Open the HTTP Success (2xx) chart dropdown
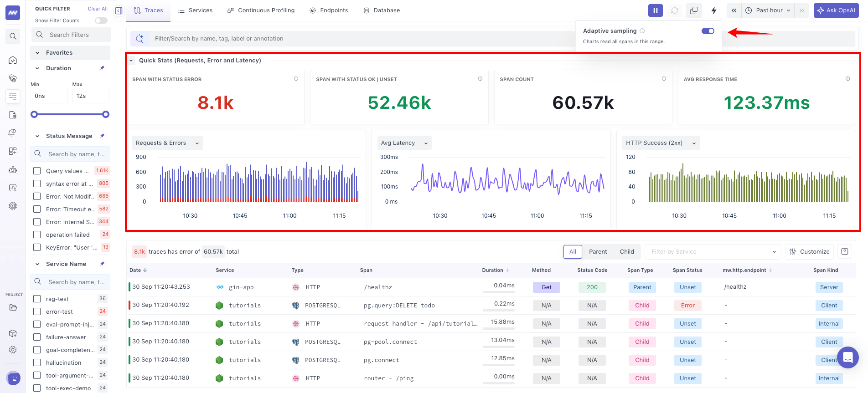Image resolution: width=868 pixels, height=393 pixels. (x=661, y=143)
